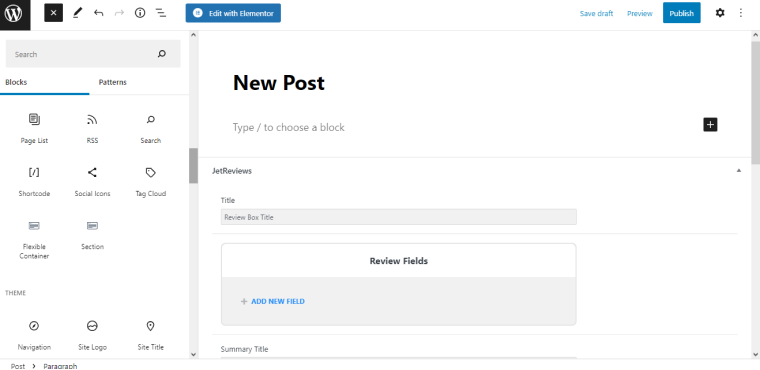The image size is (760, 370).
Task: Insert the Search block
Action: tap(150, 128)
